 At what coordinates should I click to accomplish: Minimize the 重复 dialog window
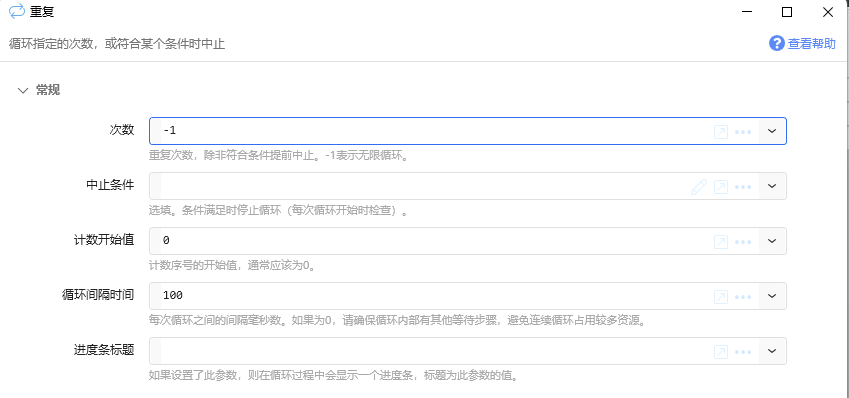click(x=747, y=12)
